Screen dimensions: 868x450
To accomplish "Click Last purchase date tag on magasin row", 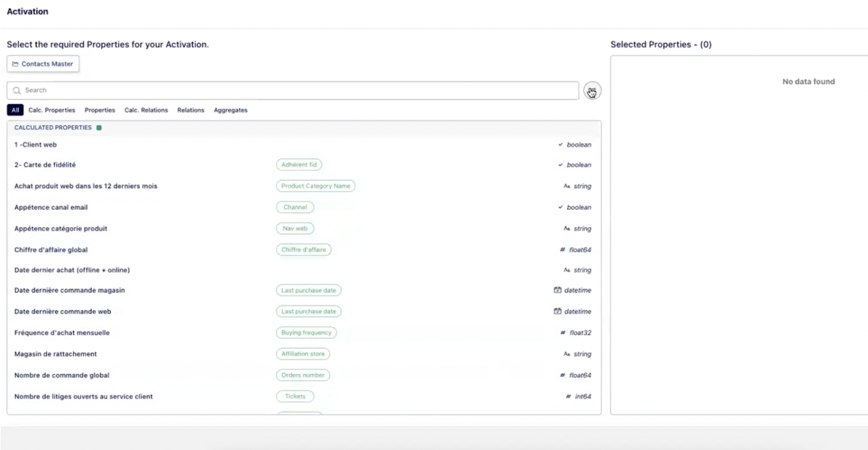I will [x=308, y=290].
